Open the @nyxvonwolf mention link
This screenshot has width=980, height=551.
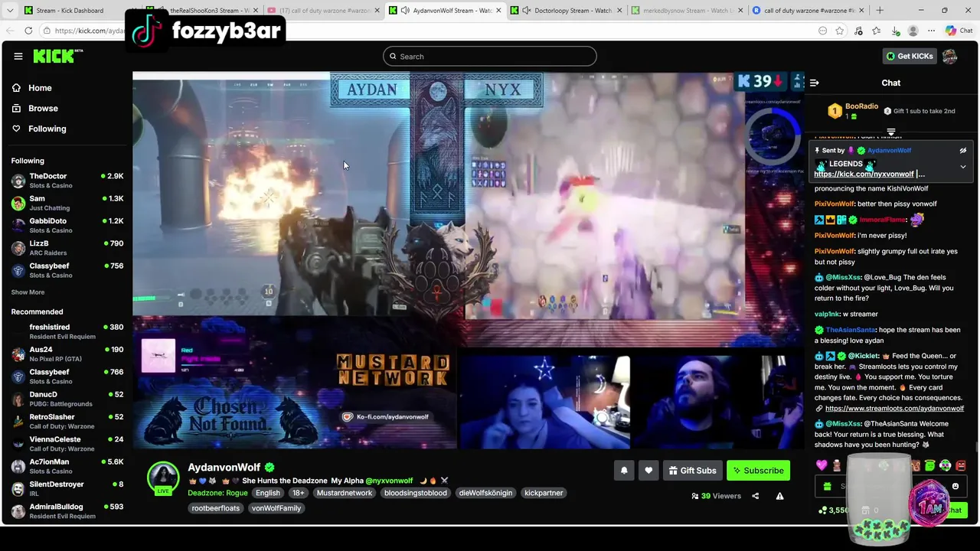tap(389, 481)
